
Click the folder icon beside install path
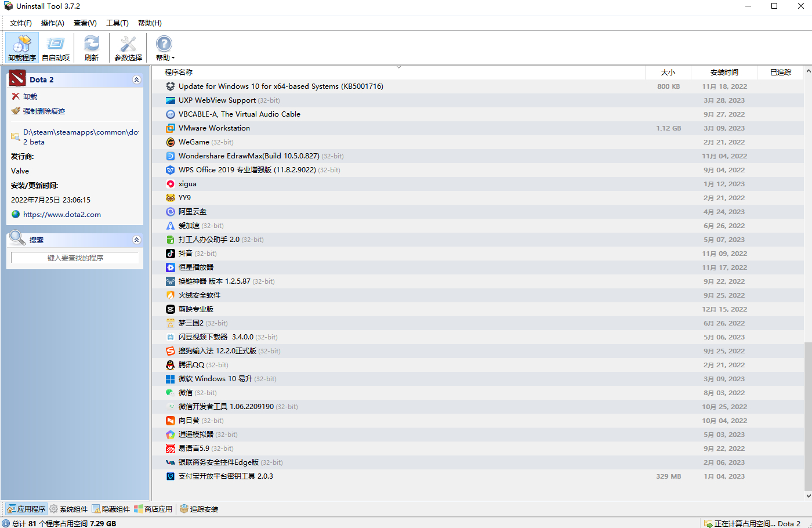(x=16, y=137)
